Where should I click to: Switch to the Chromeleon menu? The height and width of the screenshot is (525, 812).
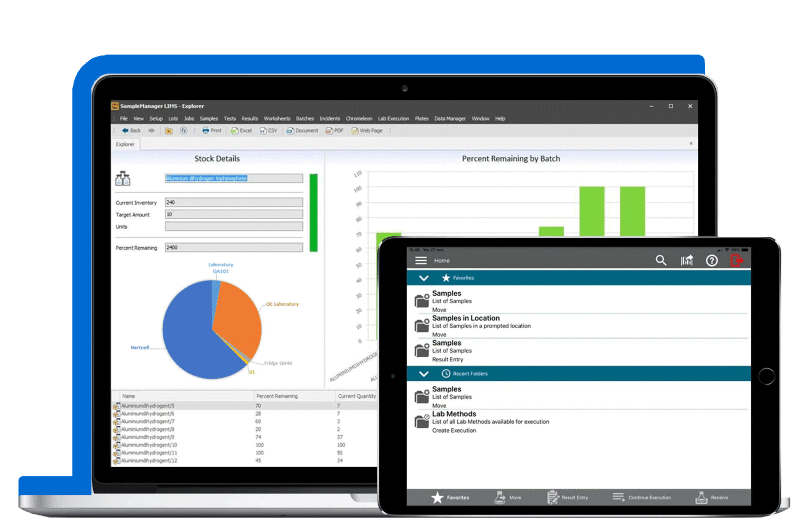(359, 118)
